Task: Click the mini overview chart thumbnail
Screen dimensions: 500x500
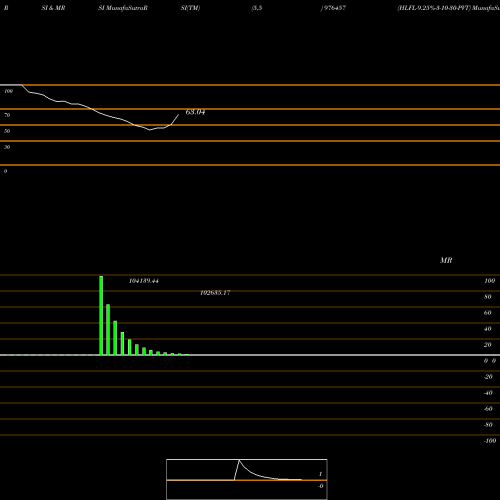Action: click(247, 479)
